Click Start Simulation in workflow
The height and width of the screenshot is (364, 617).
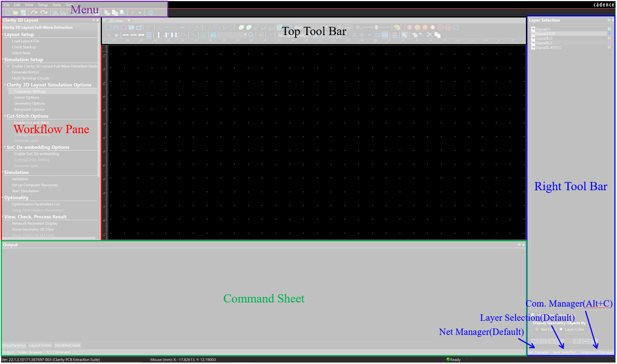pos(25,191)
